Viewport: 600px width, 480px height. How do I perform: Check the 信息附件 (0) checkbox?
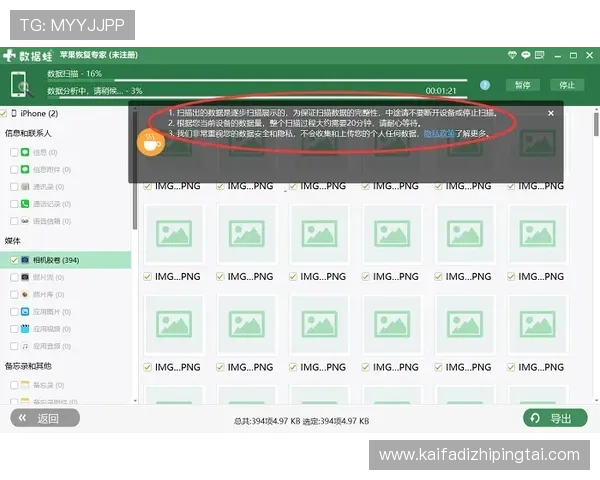point(14,170)
